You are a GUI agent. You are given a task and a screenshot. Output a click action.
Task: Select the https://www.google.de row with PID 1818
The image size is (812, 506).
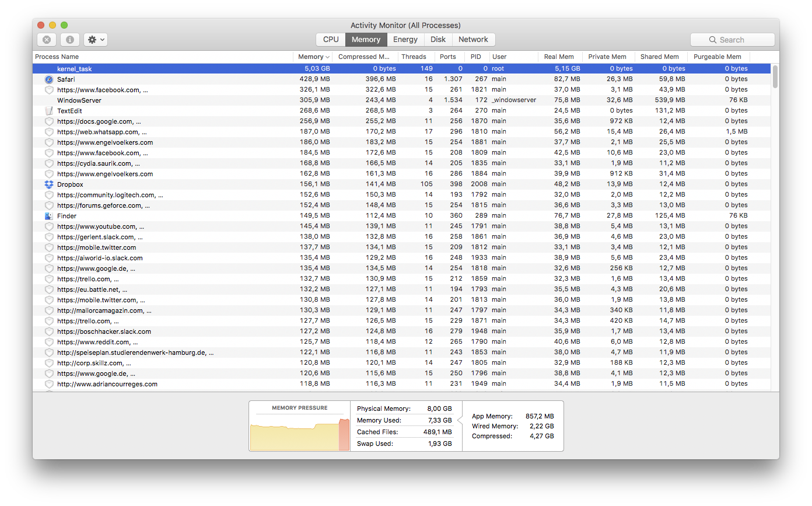click(x=401, y=268)
